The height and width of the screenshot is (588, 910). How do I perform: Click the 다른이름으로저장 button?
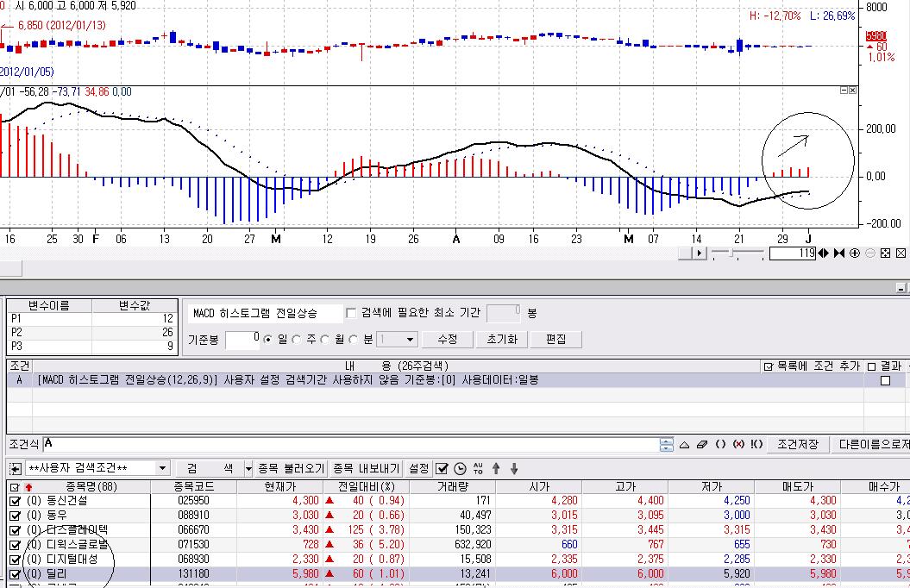pyautogui.click(x=870, y=445)
